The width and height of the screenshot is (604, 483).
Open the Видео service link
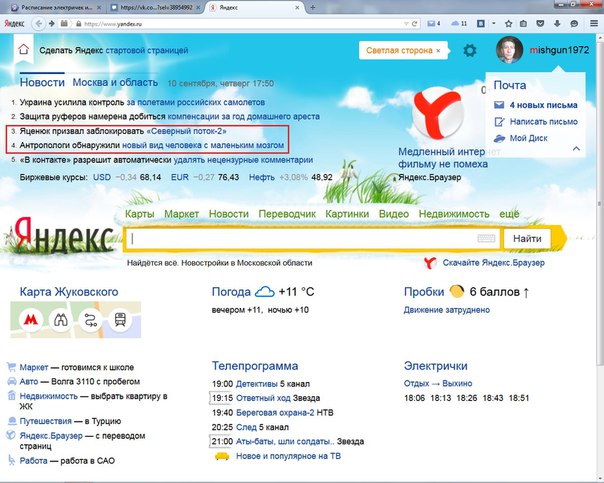394,214
